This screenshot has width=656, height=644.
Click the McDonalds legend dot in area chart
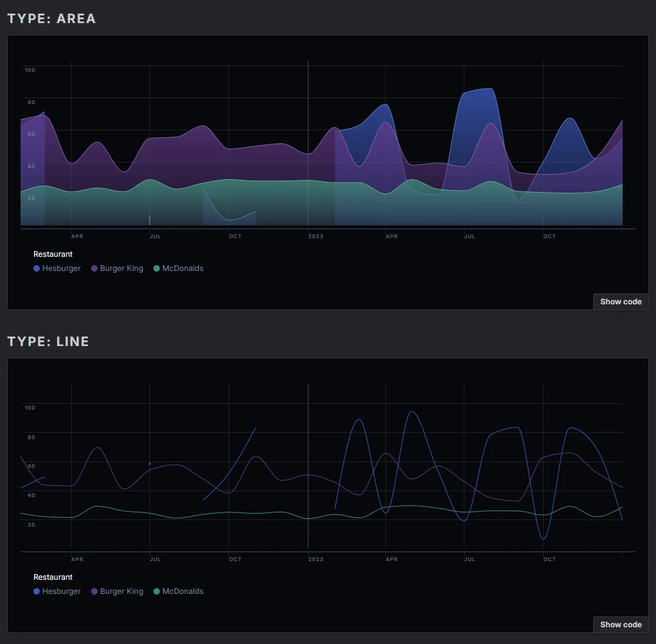[x=157, y=268]
